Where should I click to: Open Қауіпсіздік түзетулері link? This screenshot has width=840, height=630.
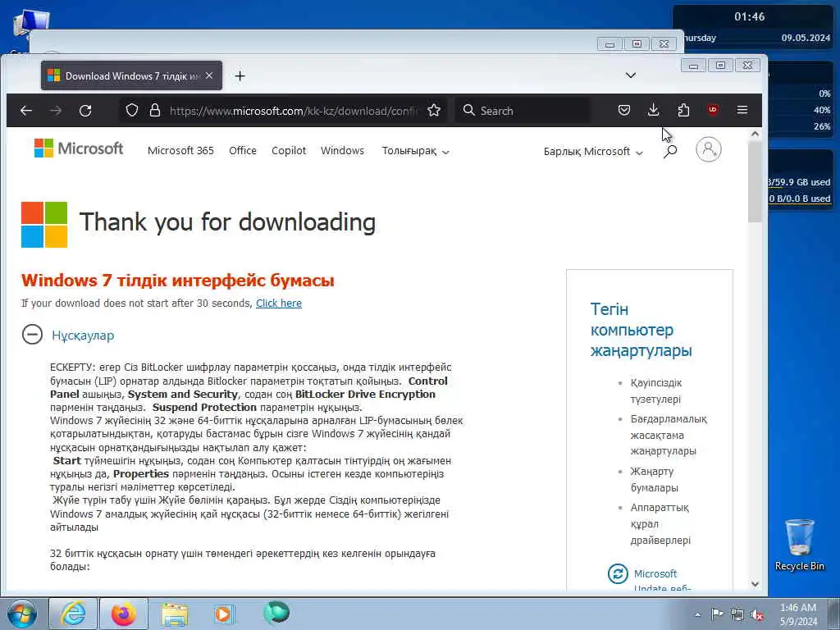656,391
